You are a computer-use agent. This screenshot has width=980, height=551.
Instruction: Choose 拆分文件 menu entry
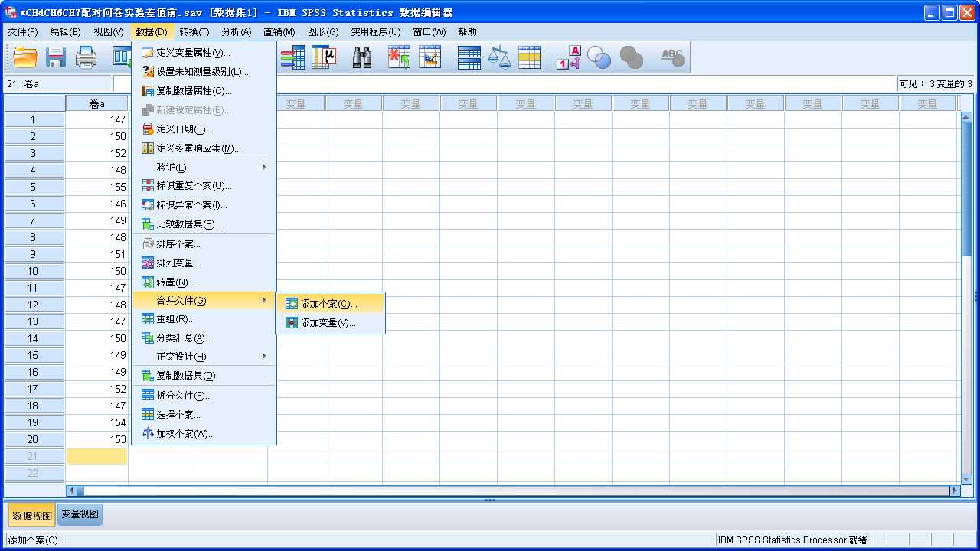coord(204,396)
